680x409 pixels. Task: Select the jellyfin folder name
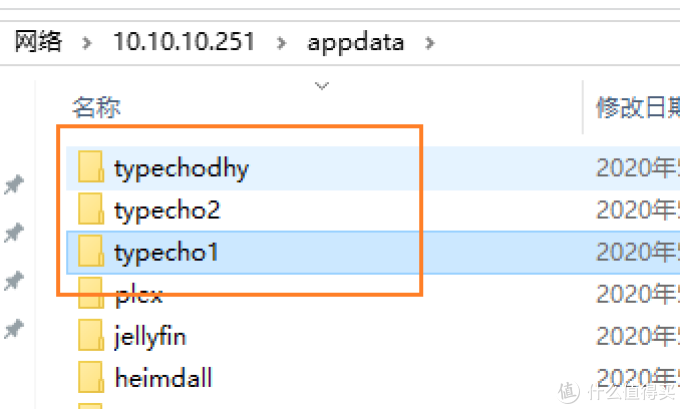point(150,337)
